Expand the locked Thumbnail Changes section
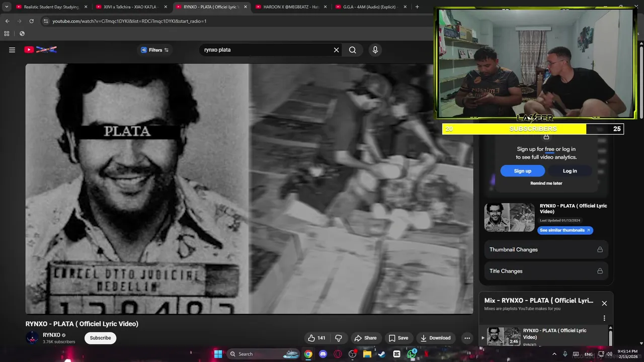 point(546,249)
